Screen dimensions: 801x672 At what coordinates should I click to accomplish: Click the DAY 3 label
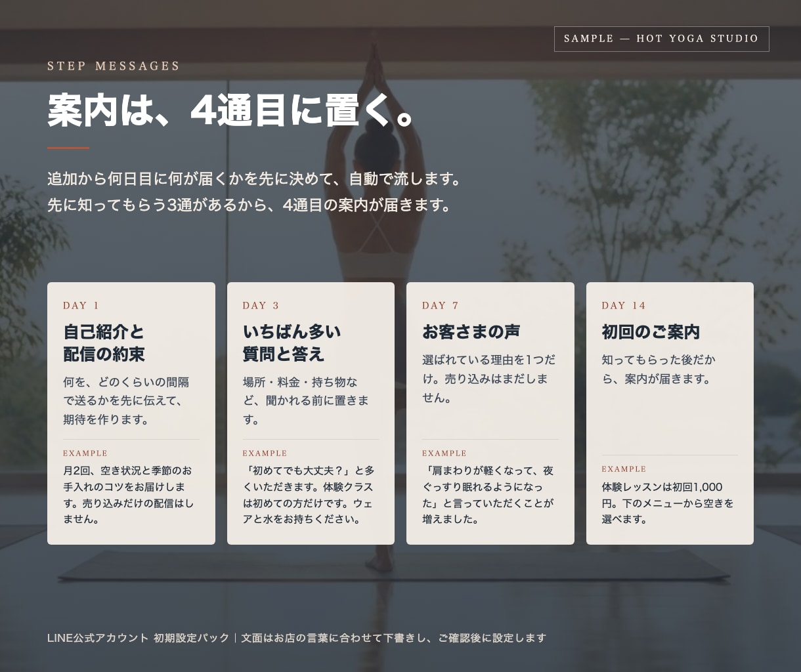click(x=261, y=305)
